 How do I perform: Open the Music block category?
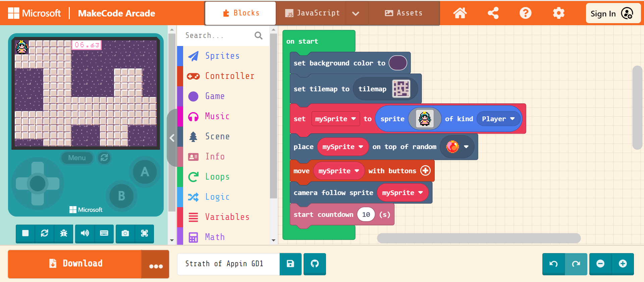click(x=223, y=116)
